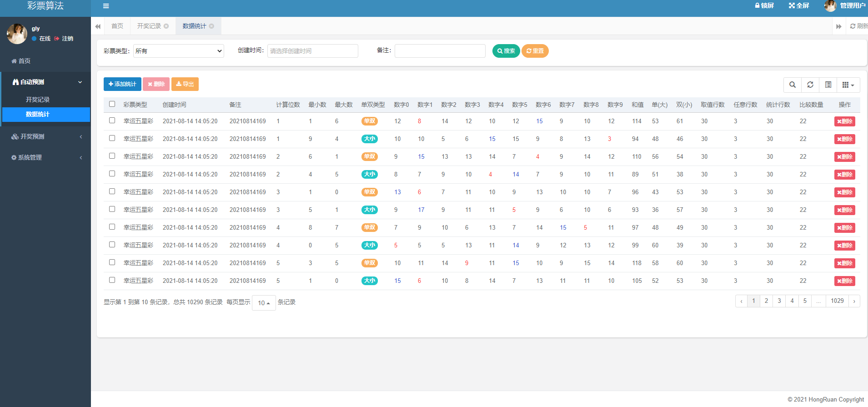Viewport: 868px width, 407px height.
Task: Check the row with 和值 94
Action: [112, 138]
